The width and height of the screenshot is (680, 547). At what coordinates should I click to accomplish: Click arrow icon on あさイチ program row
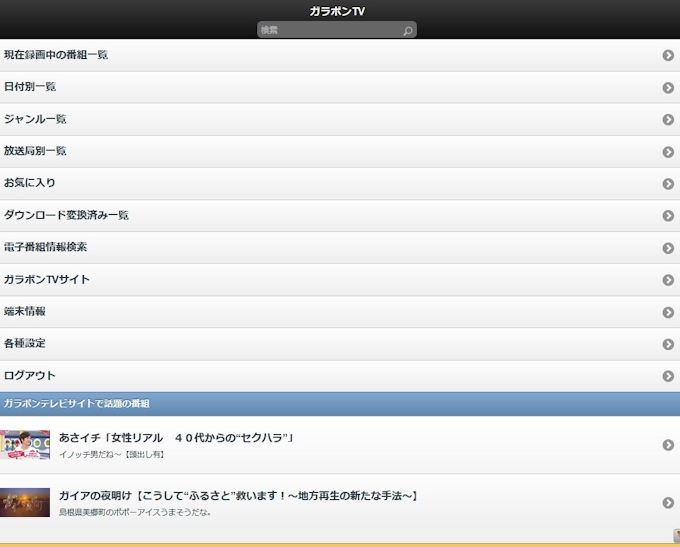(668, 445)
